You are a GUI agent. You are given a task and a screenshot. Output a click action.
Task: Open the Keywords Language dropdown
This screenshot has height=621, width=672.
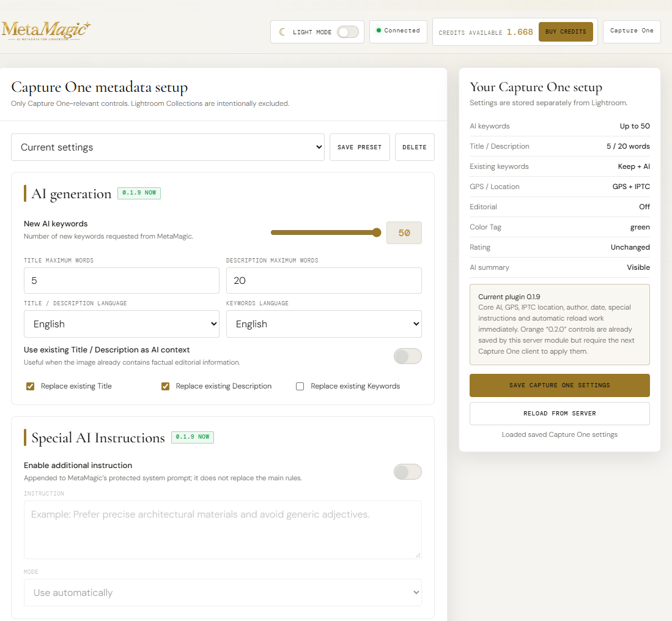pos(324,324)
